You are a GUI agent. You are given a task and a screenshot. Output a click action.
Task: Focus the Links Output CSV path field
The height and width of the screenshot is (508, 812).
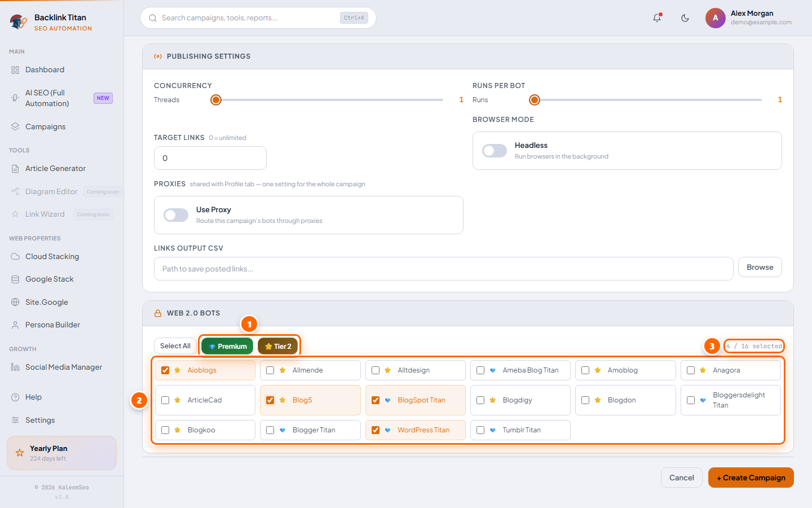pyautogui.click(x=443, y=269)
